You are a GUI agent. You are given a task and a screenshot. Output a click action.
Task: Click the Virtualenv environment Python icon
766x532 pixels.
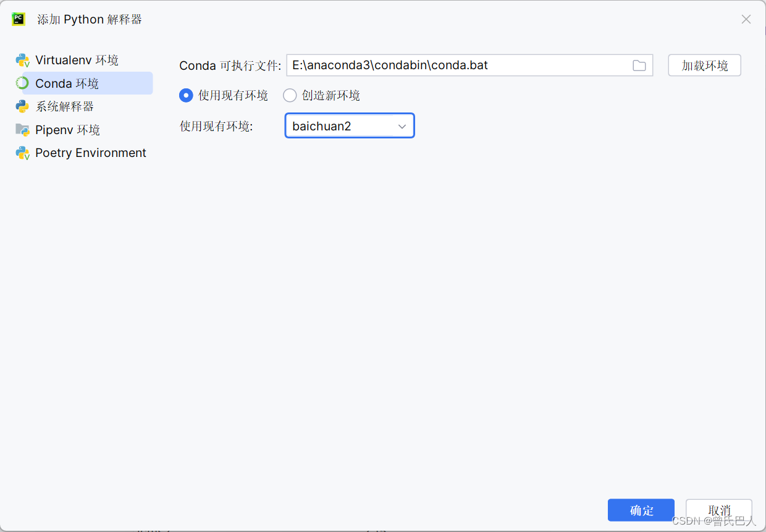[23, 61]
